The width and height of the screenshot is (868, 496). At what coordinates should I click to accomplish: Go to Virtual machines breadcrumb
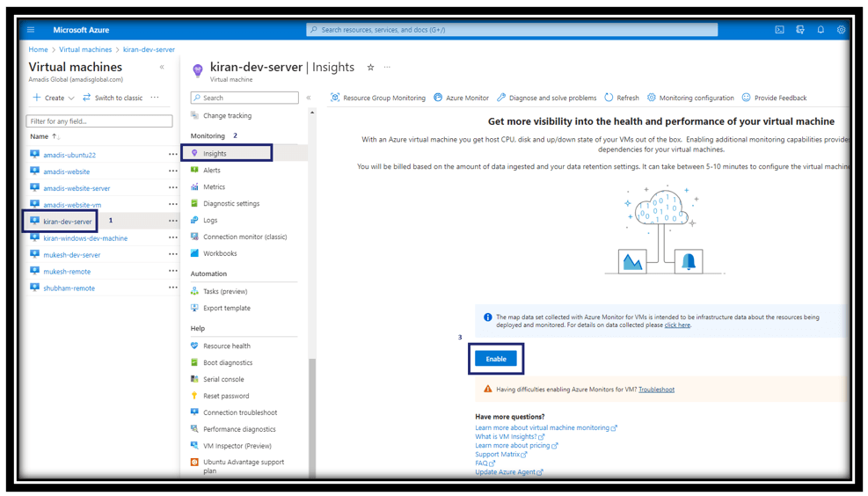coord(85,49)
